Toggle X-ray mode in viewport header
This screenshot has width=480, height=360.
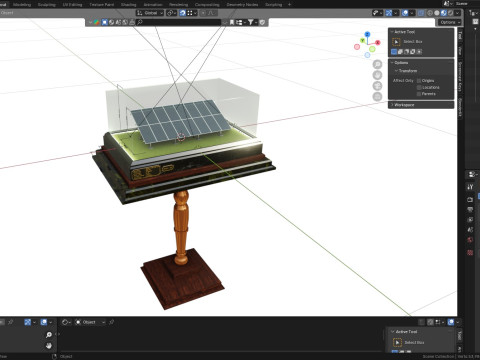pos(421,13)
